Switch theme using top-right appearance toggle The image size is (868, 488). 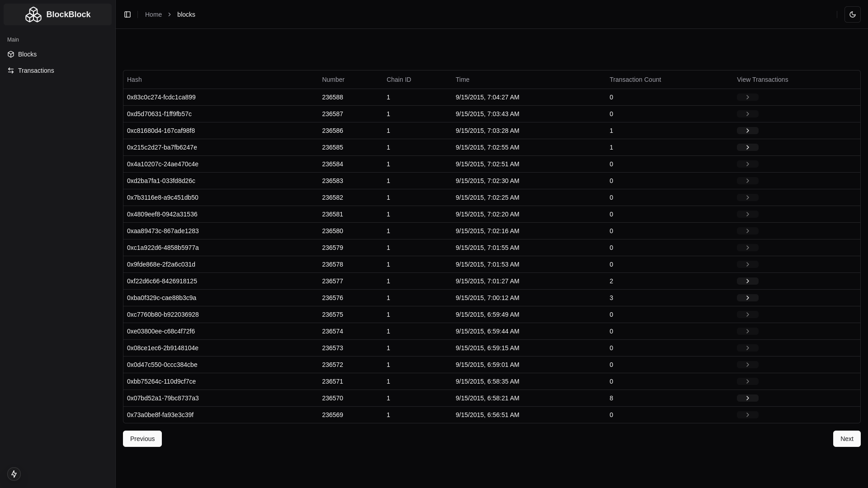click(x=853, y=14)
